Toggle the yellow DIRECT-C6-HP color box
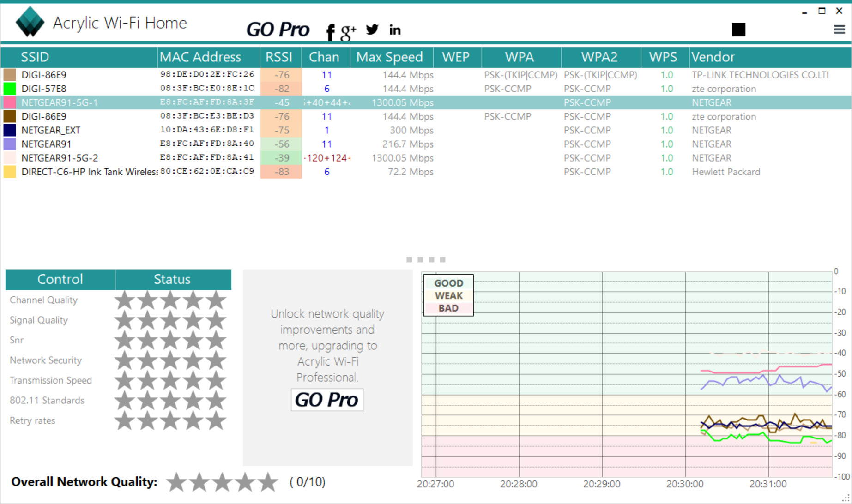852x504 pixels. (10, 172)
